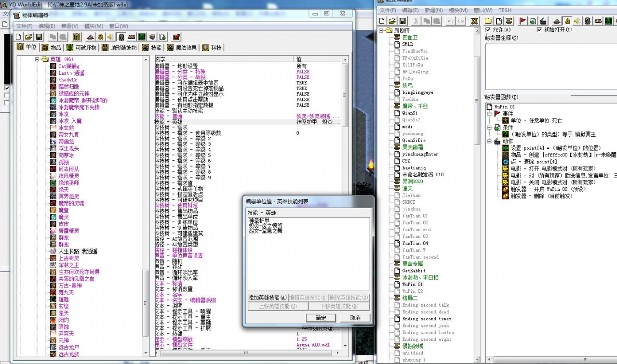Click New Action clapperboard icon
The height and width of the screenshot is (364, 617).
(x=543, y=21)
